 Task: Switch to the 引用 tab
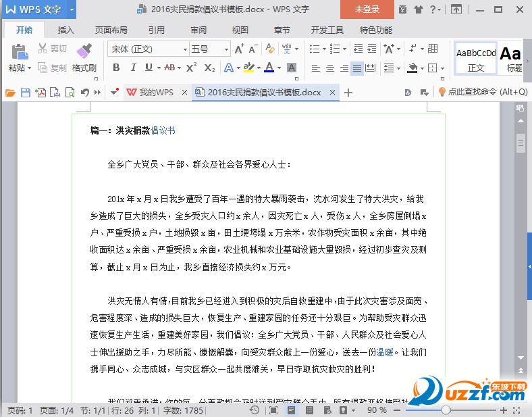[157, 30]
